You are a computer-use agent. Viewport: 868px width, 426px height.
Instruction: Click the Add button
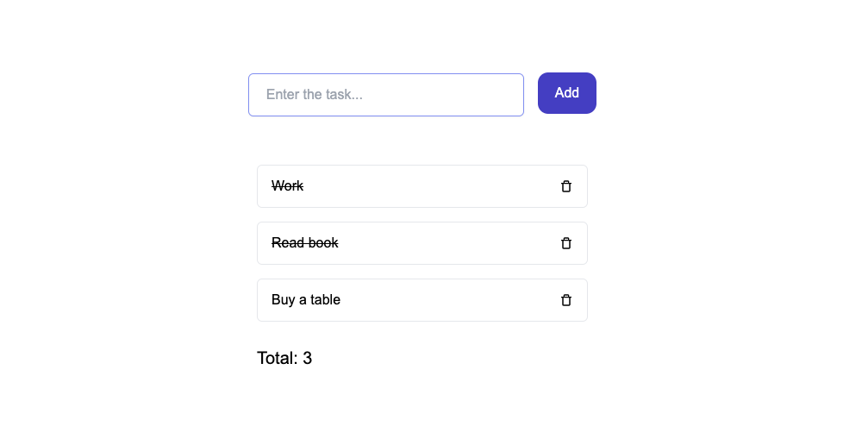pyautogui.click(x=567, y=93)
